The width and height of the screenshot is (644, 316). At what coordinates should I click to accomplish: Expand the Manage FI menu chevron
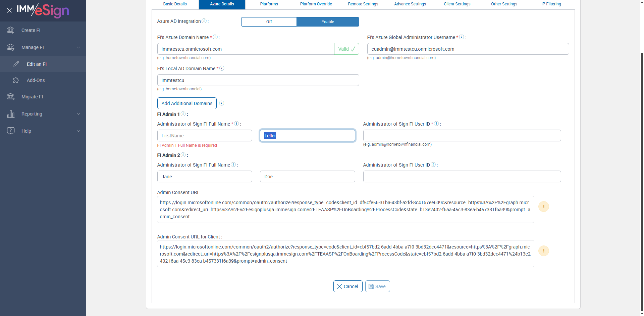coord(78,47)
